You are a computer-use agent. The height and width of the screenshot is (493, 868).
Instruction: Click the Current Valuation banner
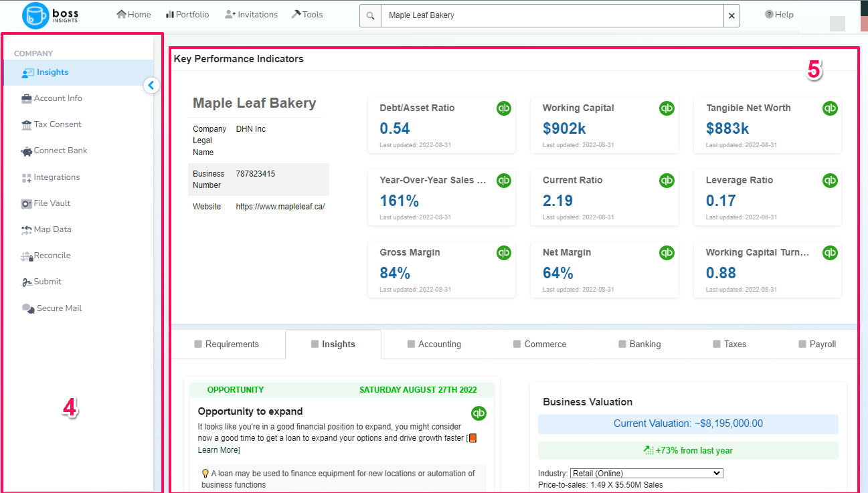pos(688,423)
